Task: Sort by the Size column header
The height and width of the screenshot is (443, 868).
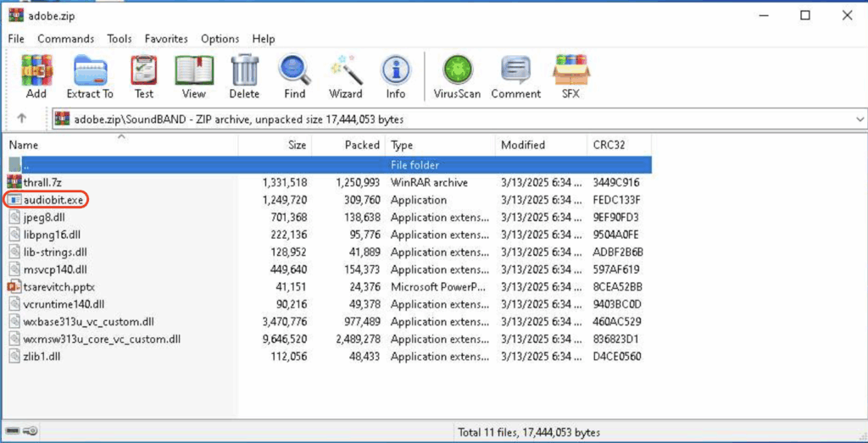Action: 275,145
